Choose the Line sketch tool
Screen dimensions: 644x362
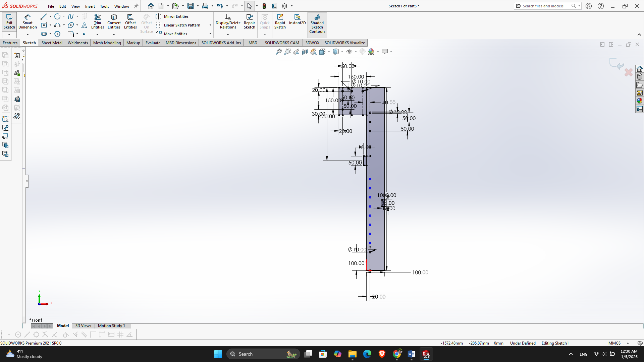44,16
